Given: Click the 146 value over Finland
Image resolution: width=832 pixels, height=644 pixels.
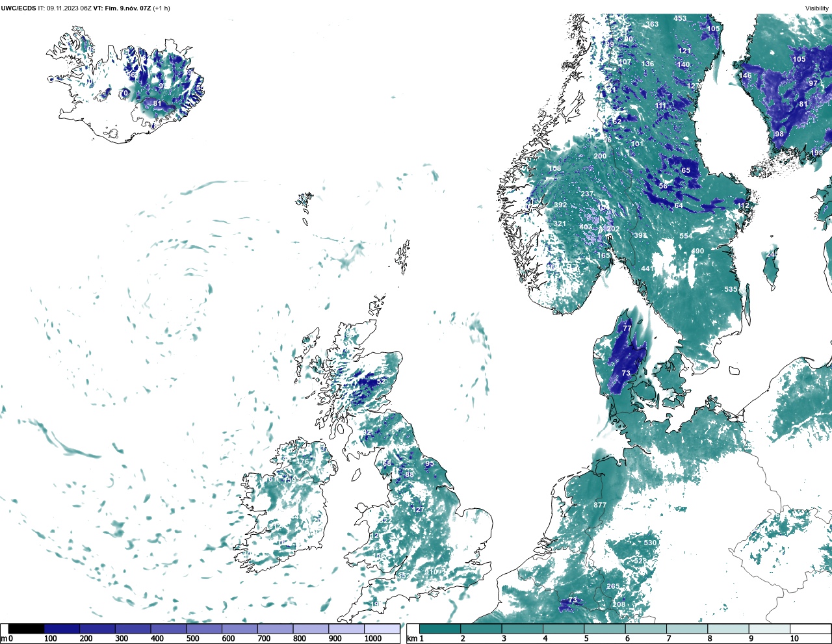Looking at the screenshot, I should (x=745, y=75).
